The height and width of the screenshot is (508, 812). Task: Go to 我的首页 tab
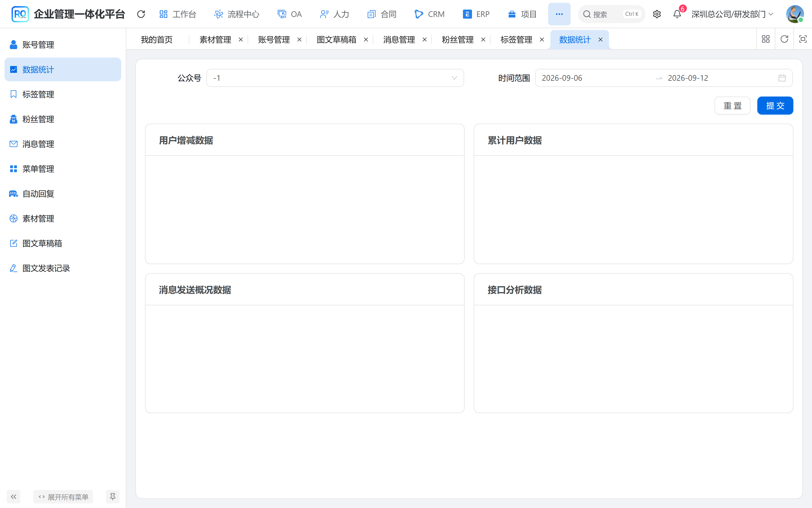coord(157,40)
